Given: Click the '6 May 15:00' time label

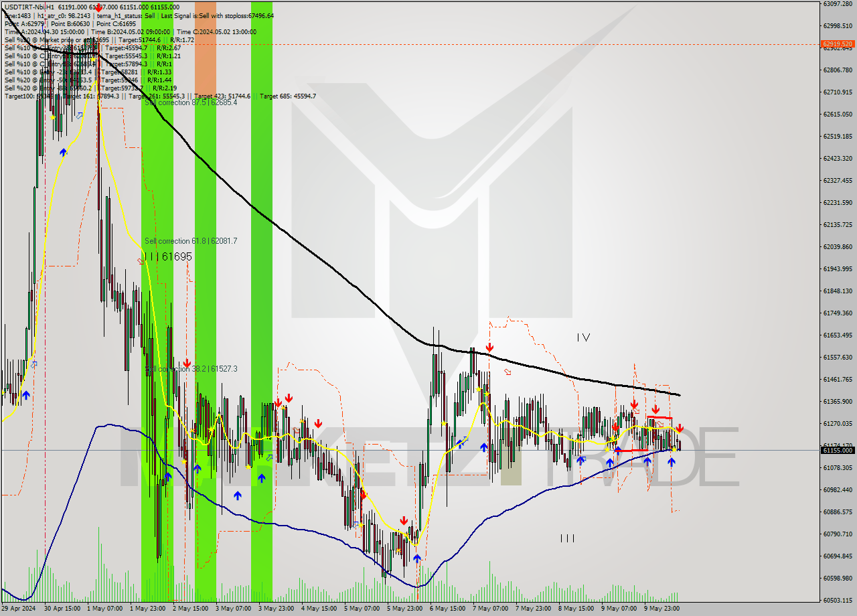Looking at the screenshot, I should [447, 609].
